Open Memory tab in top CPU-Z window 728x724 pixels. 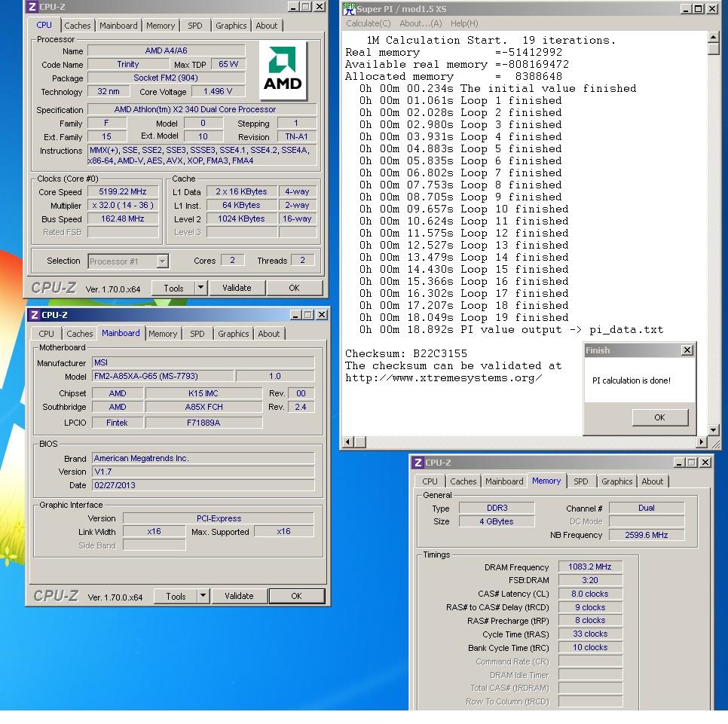coord(161,26)
